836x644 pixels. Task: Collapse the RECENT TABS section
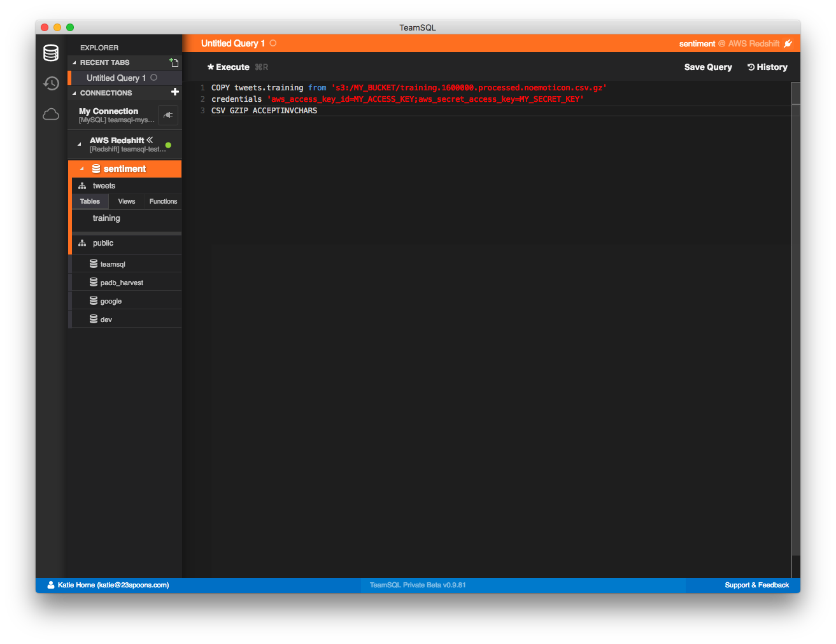[x=74, y=63]
